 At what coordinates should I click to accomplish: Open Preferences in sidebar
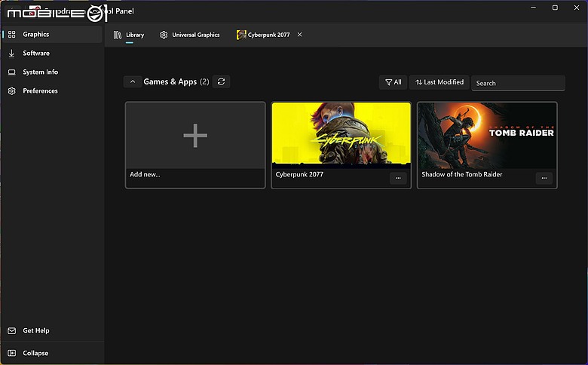pos(51,90)
